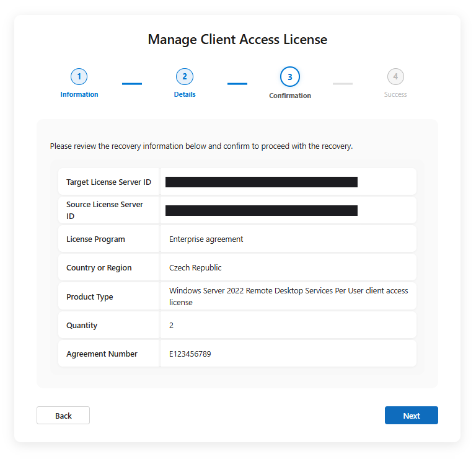The image size is (476, 459).
Task: Click the Manage Client Access License heading
Action: [x=237, y=40]
